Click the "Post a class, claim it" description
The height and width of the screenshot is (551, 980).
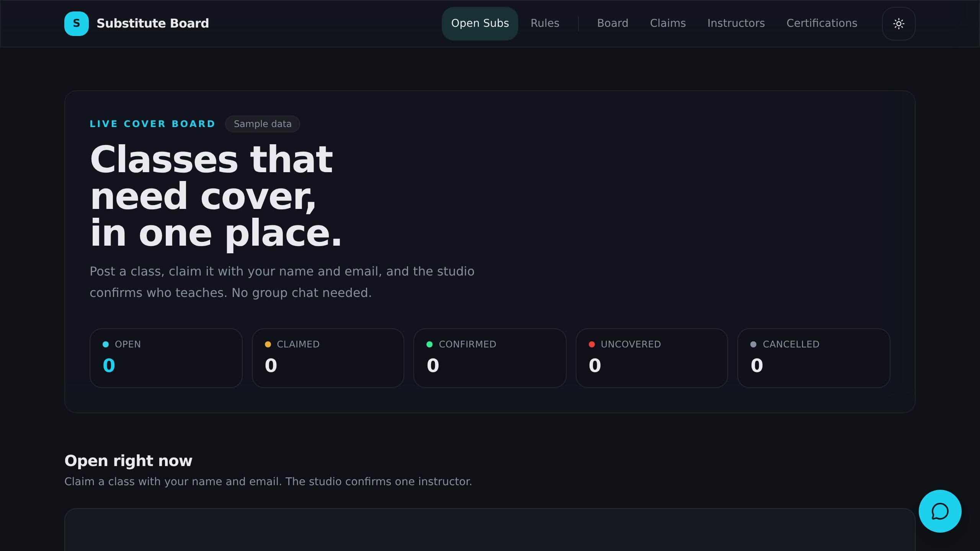[x=282, y=282]
